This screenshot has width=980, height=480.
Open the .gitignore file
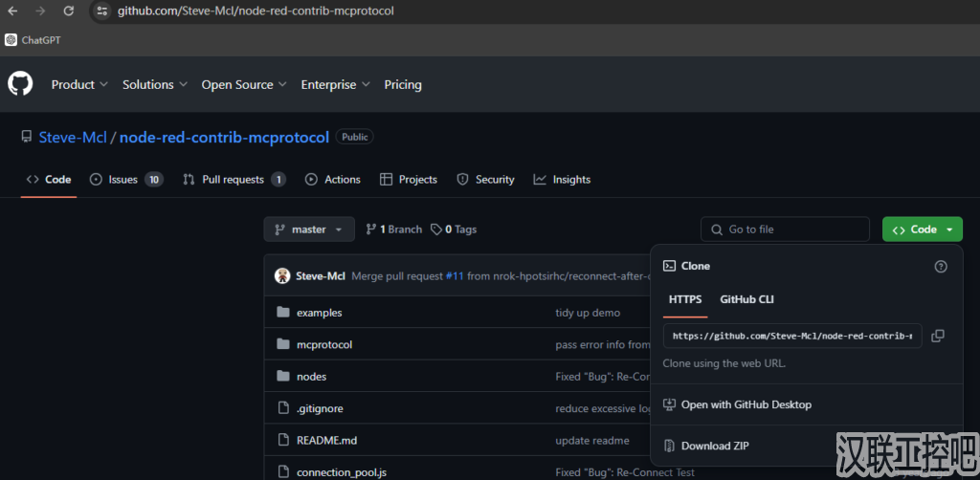(x=320, y=408)
